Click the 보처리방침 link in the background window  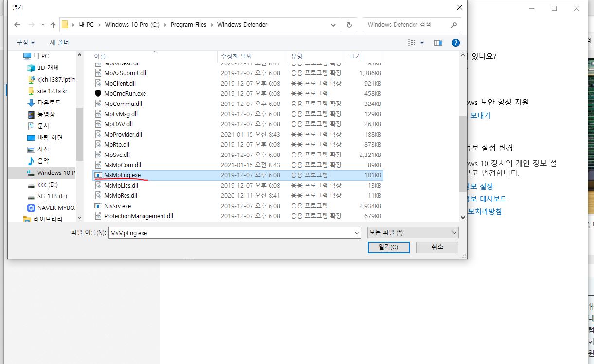point(485,211)
